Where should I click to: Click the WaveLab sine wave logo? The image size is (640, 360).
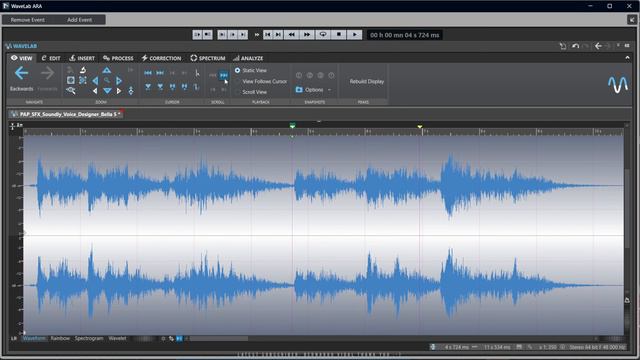coord(618,84)
